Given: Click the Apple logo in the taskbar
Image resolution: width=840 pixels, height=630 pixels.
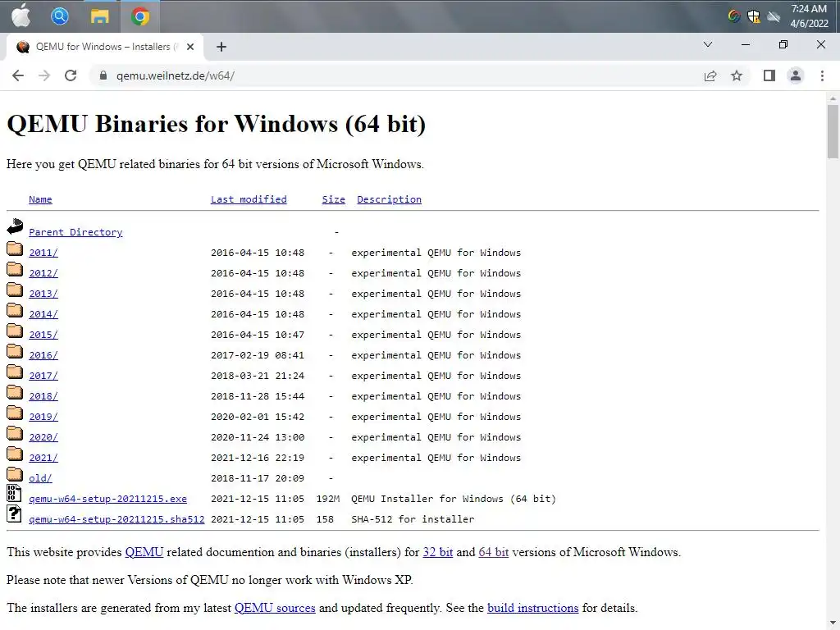Looking at the screenshot, I should 21,16.
